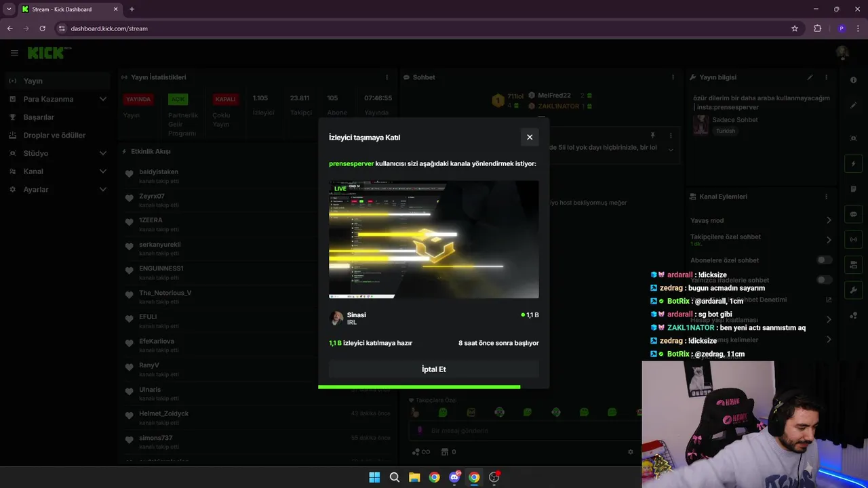Viewport: 868px width, 488px height.
Task: Open Sadece Sohbet category link
Action: tap(735, 120)
